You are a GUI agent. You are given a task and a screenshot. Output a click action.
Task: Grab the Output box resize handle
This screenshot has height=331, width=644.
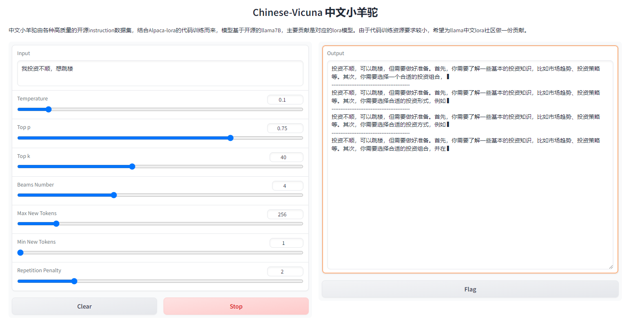611,267
